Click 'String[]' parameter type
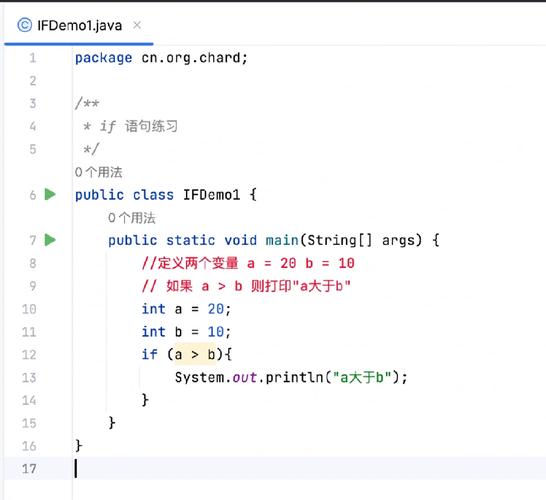Viewport: 546px width, 500px height. click(x=340, y=240)
